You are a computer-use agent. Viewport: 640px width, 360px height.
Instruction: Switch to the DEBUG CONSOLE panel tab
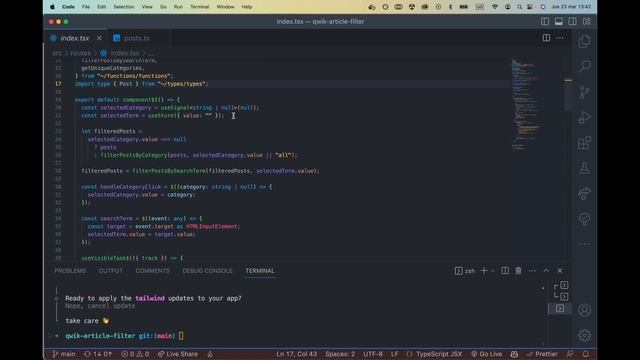pyautogui.click(x=207, y=271)
